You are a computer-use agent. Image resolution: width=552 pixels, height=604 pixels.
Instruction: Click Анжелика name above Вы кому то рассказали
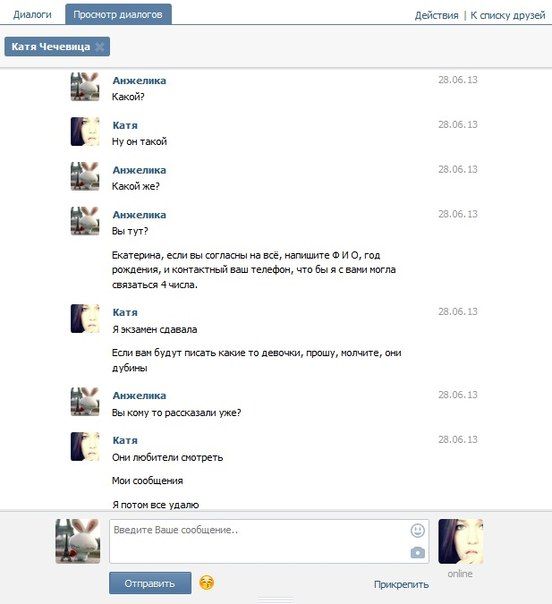pos(139,396)
